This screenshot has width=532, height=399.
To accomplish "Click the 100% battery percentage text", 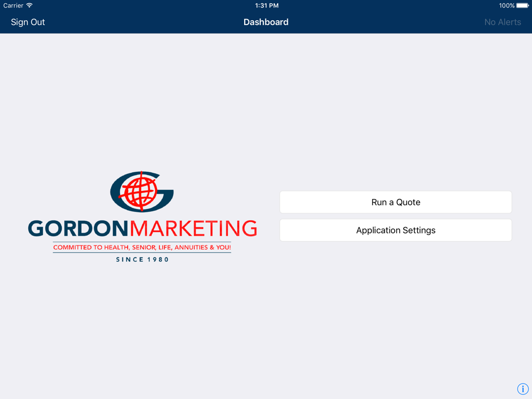I will pos(506,5).
